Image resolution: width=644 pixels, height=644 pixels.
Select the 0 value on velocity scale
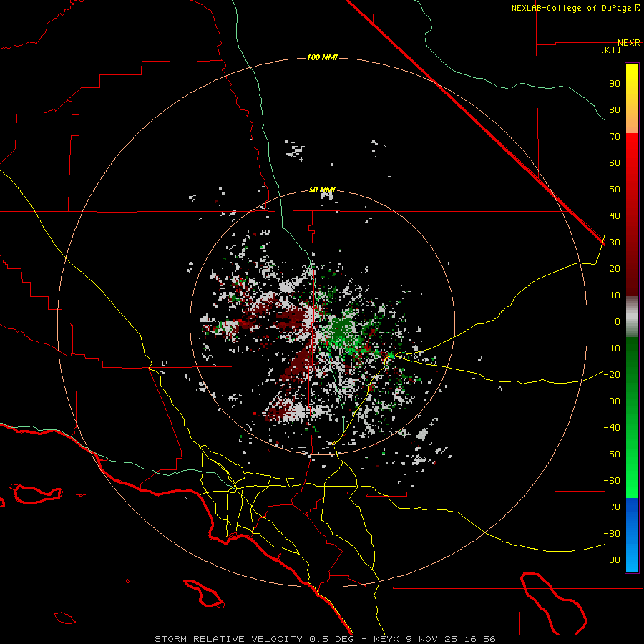pyautogui.click(x=618, y=321)
